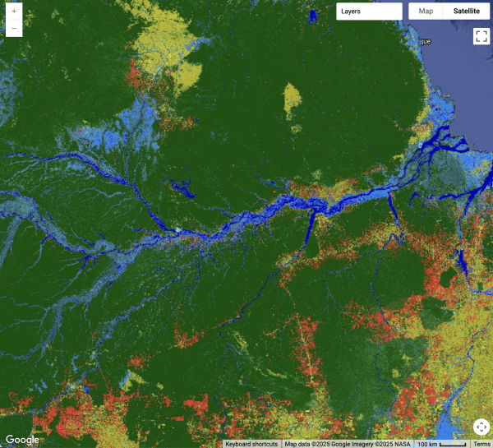This screenshot has height=448, width=493.
Task: Toggle fullscreen map view
Action: click(x=481, y=35)
